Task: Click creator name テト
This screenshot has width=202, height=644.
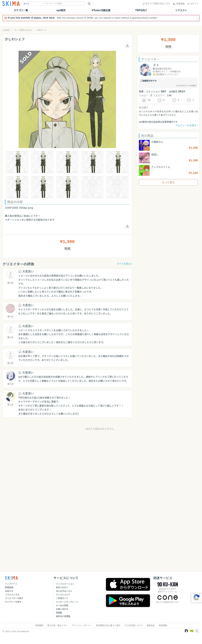Action: click(156, 65)
